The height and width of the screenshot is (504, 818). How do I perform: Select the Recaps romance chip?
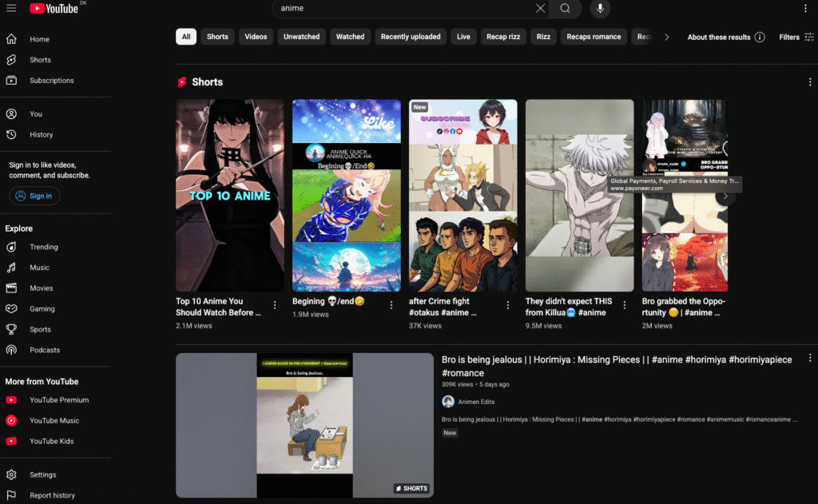click(x=594, y=37)
